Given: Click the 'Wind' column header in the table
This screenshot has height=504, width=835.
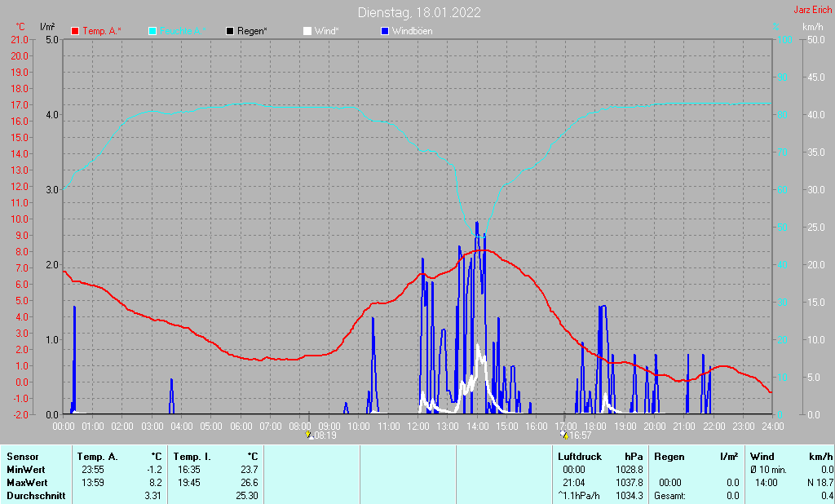Looking at the screenshot, I should [762, 457].
